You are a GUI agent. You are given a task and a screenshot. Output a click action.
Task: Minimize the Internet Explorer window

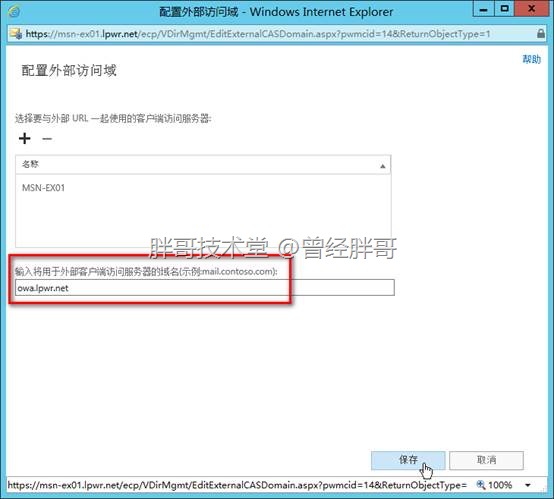pos(483,9)
